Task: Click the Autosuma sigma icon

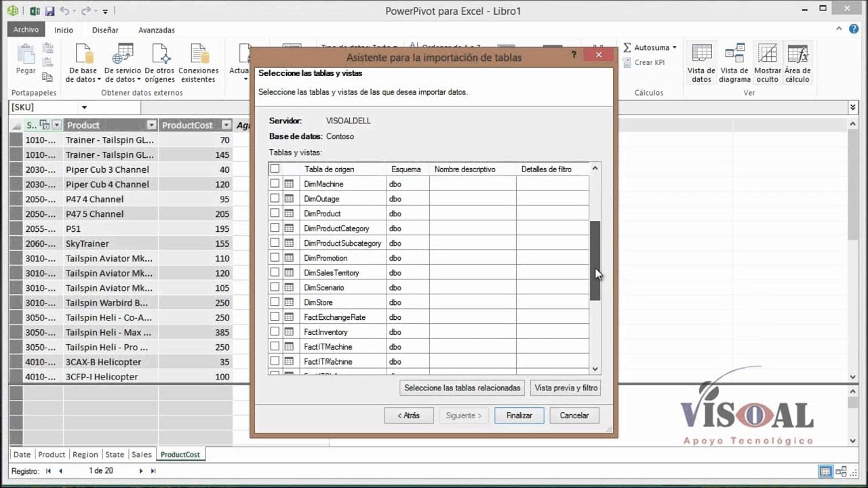Action: (627, 47)
